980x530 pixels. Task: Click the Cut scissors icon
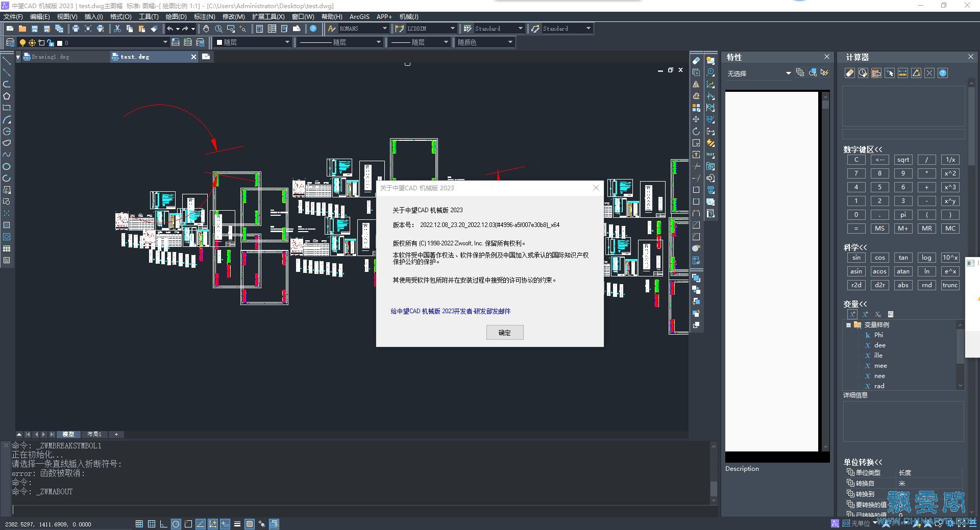[117, 29]
